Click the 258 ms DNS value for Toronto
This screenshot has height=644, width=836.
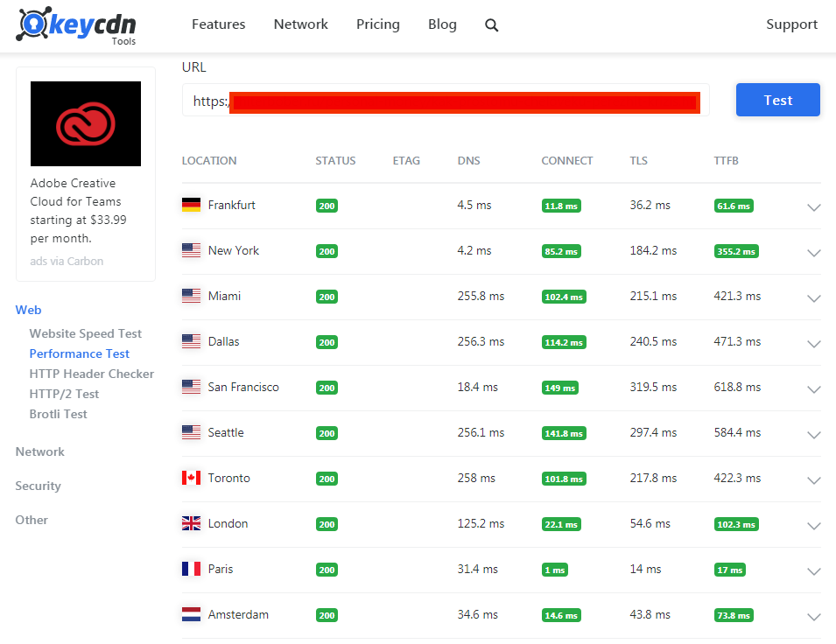(476, 479)
